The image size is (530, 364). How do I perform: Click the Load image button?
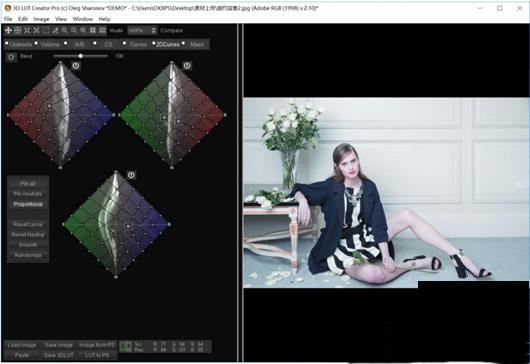coord(22,345)
